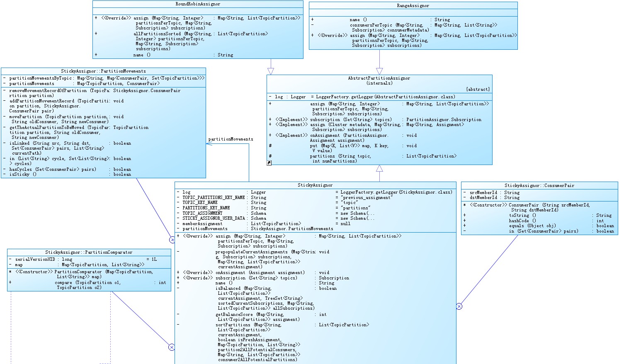The height and width of the screenshot is (364, 619).
Task: Select the TOPIC_ASSIGNMENT attribute
Action: (275, 213)
